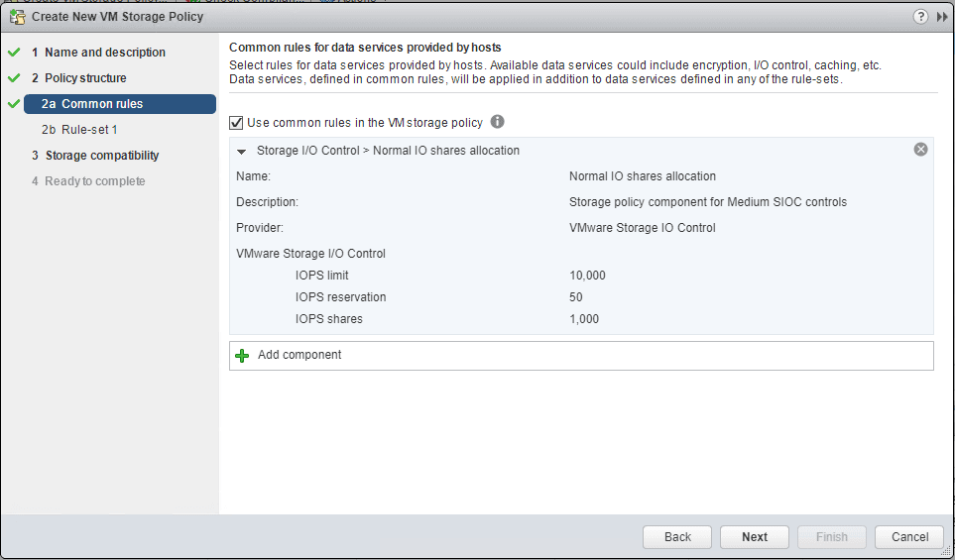955x560 pixels.
Task: Collapse the Storage I/O Control rule section
Action: [x=241, y=151]
